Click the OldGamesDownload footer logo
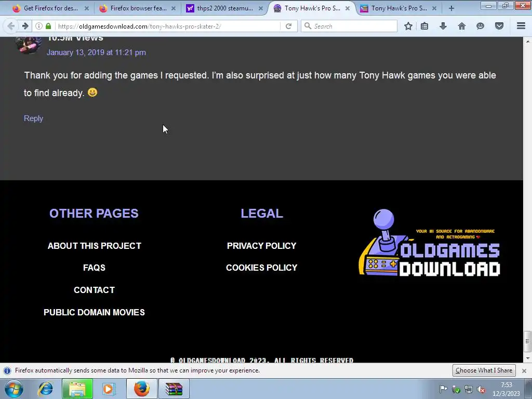Viewport: 532px width, 399px height. pyautogui.click(x=429, y=243)
